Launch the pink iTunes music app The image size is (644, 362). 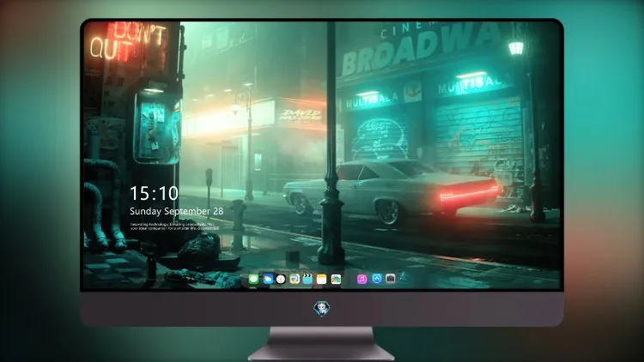tap(361, 279)
